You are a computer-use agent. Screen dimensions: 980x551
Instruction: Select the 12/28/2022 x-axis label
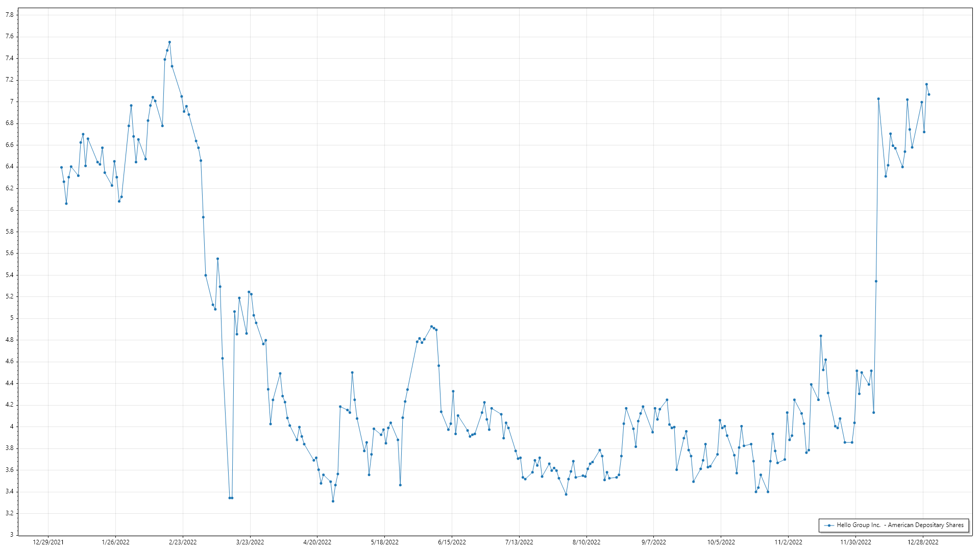pyautogui.click(x=923, y=542)
